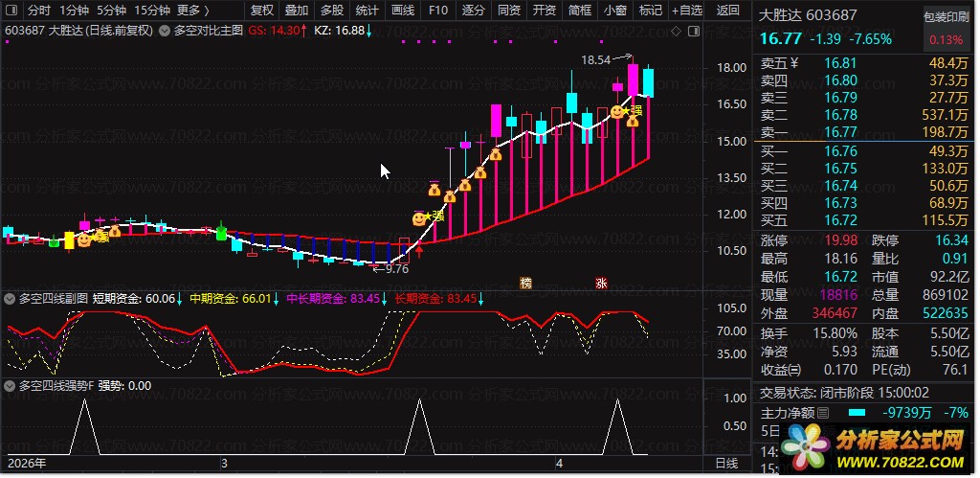Click the 返回 back button
The image size is (980, 478).
click(x=727, y=10)
